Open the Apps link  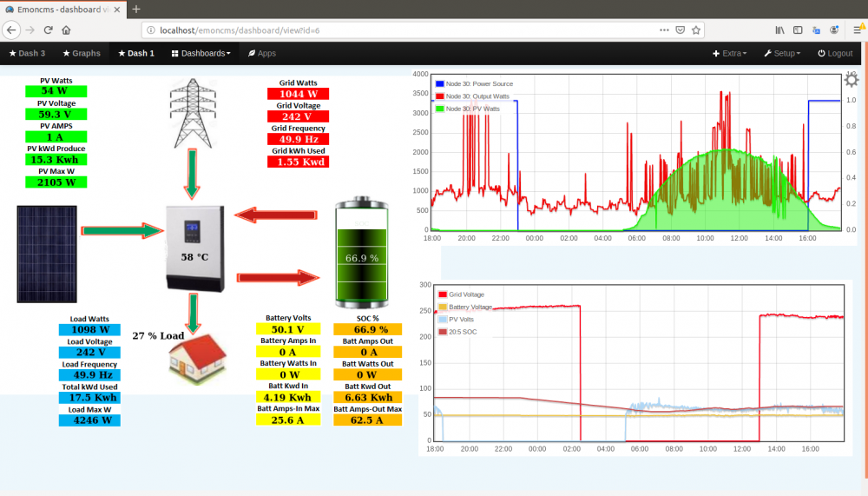(262, 53)
